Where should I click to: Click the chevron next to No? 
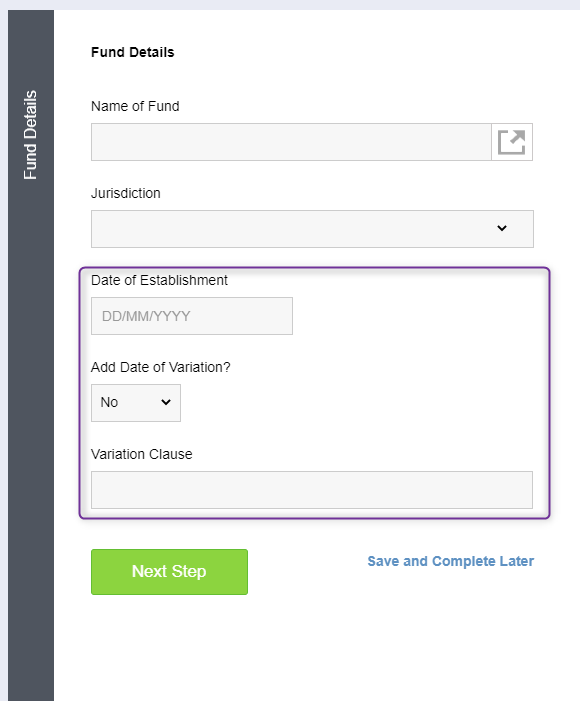(x=166, y=402)
